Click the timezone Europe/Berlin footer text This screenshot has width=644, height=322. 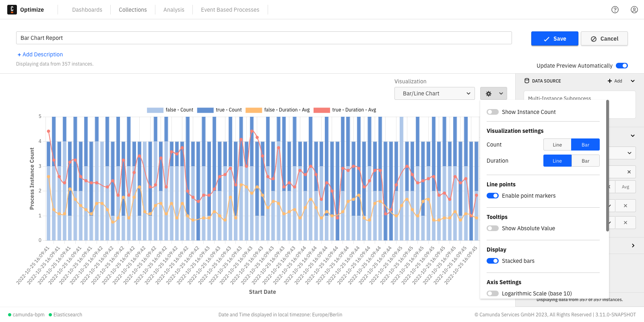pos(281,315)
